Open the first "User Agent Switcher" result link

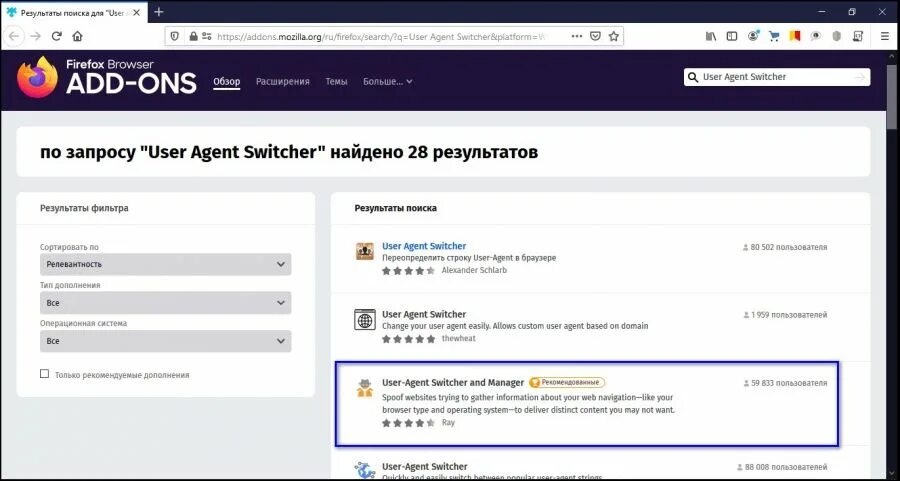(424, 246)
